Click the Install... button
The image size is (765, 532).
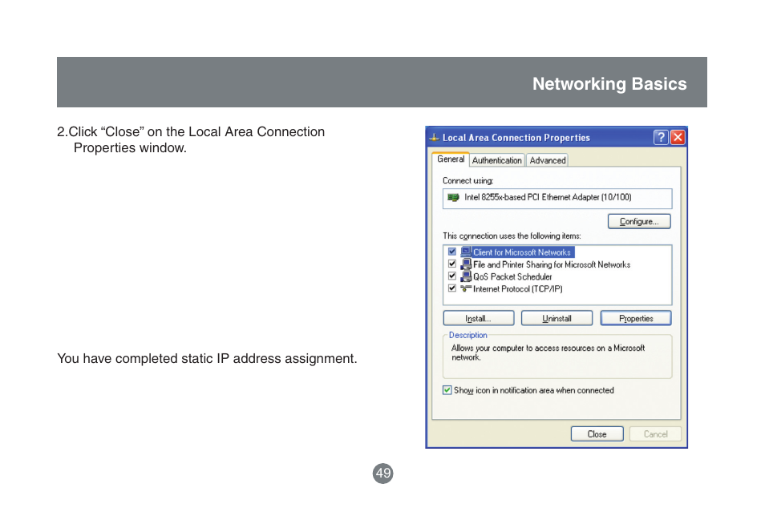pos(478,318)
